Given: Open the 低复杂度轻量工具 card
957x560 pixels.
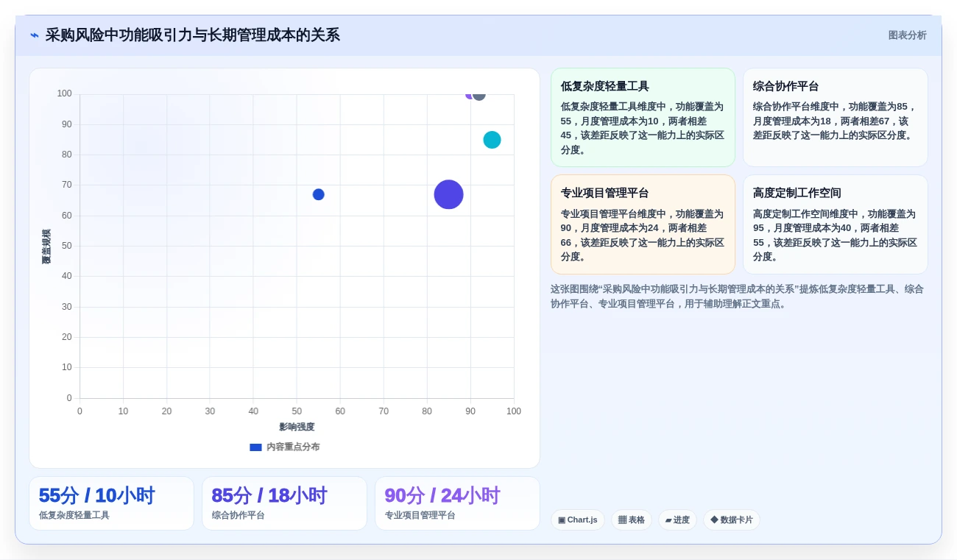Looking at the screenshot, I should [x=643, y=118].
